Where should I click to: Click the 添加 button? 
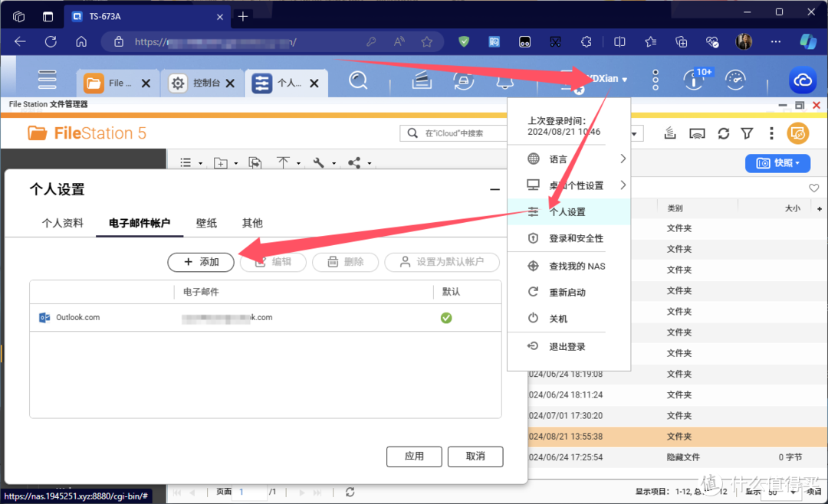point(201,262)
